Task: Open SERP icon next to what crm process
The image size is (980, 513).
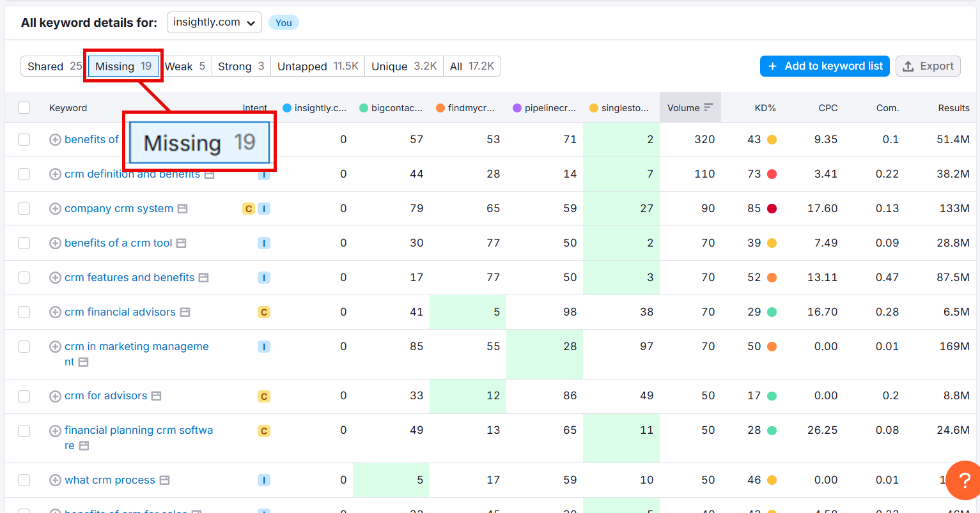Action: point(164,480)
